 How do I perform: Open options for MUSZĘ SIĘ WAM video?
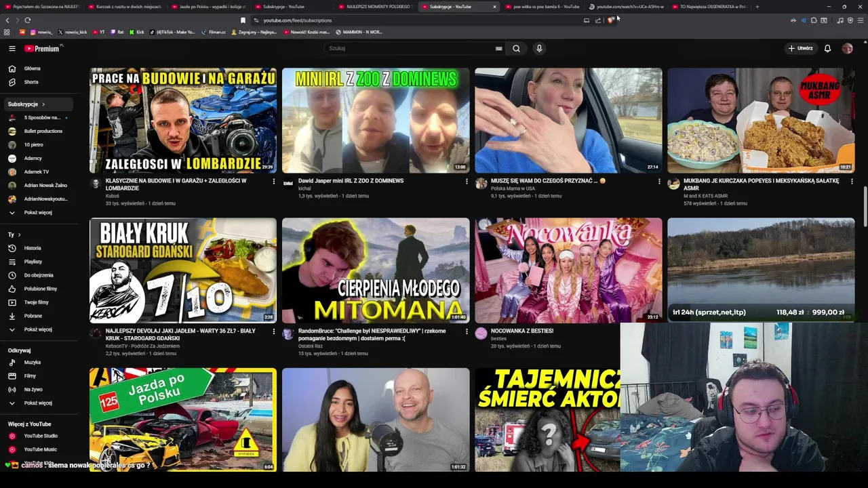pyautogui.click(x=659, y=181)
